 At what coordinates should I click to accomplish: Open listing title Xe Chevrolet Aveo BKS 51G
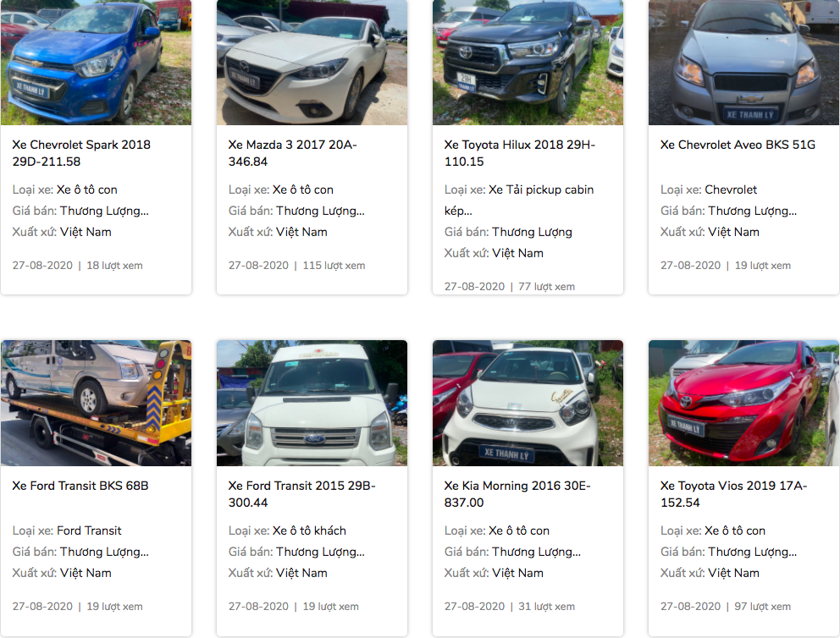[738, 145]
